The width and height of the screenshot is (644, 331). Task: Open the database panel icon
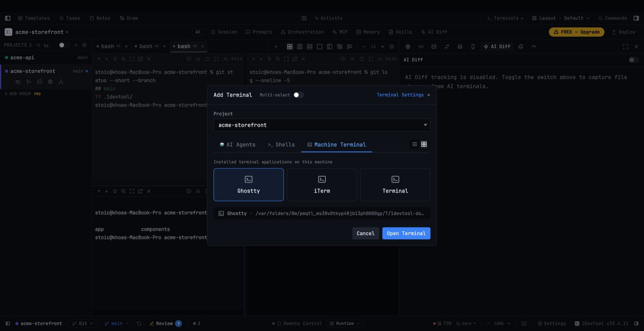(x=460, y=47)
